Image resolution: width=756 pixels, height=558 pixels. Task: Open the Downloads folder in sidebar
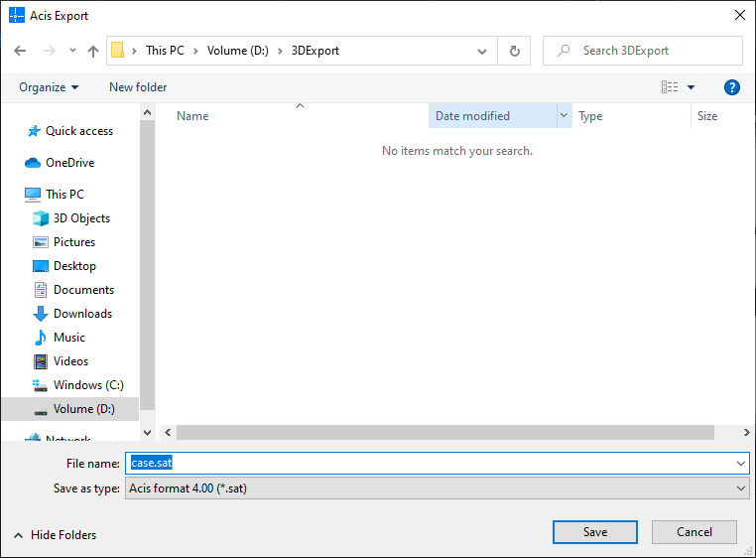pyautogui.click(x=82, y=314)
